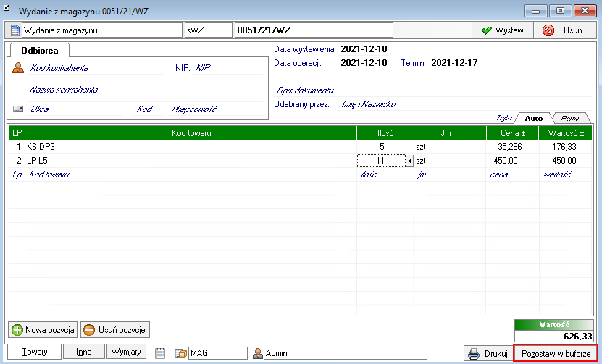Click the printer icon on Drukuj
602x364 pixels.
[475, 353]
